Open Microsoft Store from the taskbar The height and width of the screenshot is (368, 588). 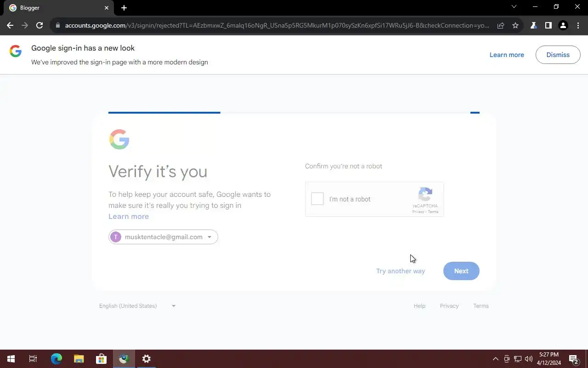click(x=101, y=359)
